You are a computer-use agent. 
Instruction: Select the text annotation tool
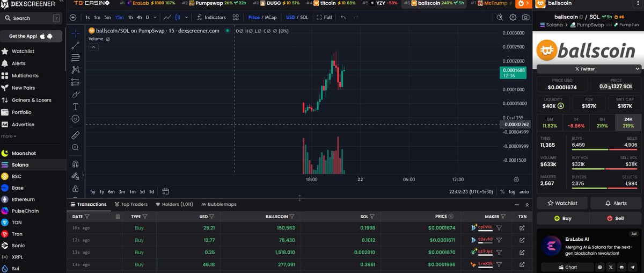(75, 106)
